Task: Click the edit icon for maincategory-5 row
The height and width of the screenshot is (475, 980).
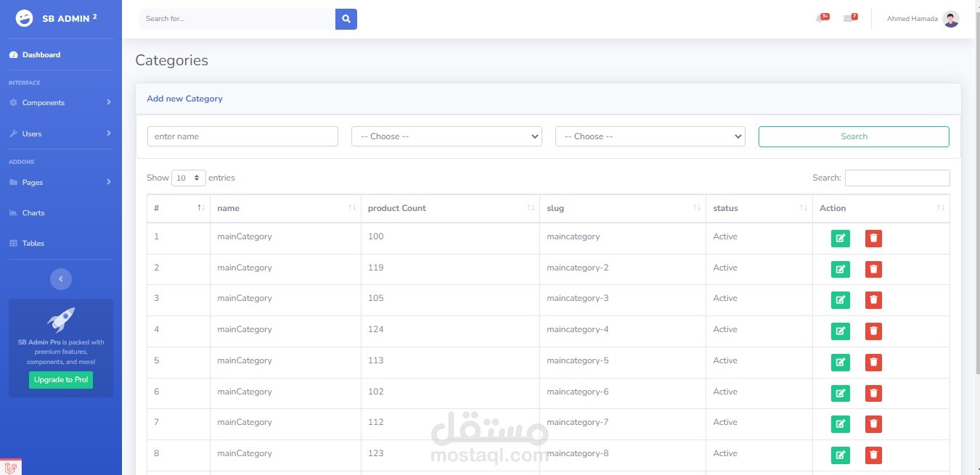Action: [841, 362]
